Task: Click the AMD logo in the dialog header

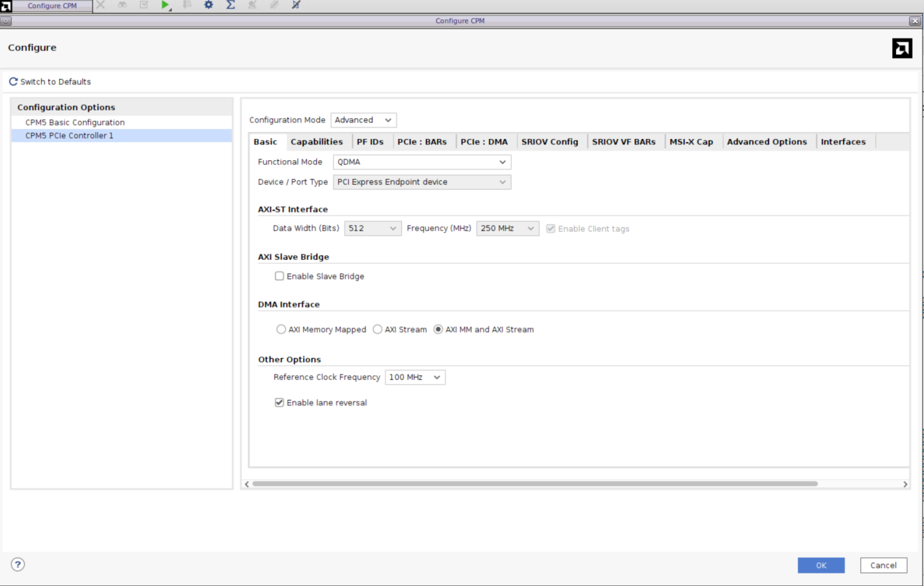Action: 902,48
